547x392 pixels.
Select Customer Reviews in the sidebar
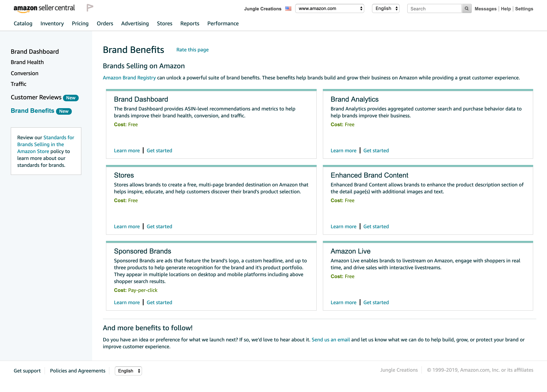[x=36, y=97]
